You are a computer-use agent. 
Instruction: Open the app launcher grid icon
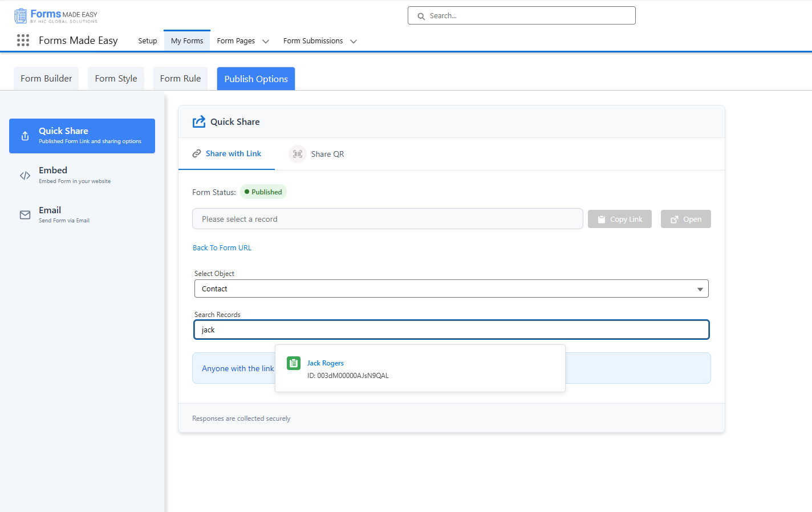coord(23,40)
